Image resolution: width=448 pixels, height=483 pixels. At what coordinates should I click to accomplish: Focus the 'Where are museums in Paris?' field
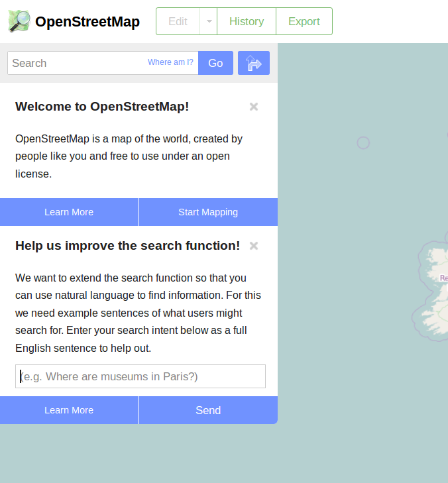click(140, 376)
